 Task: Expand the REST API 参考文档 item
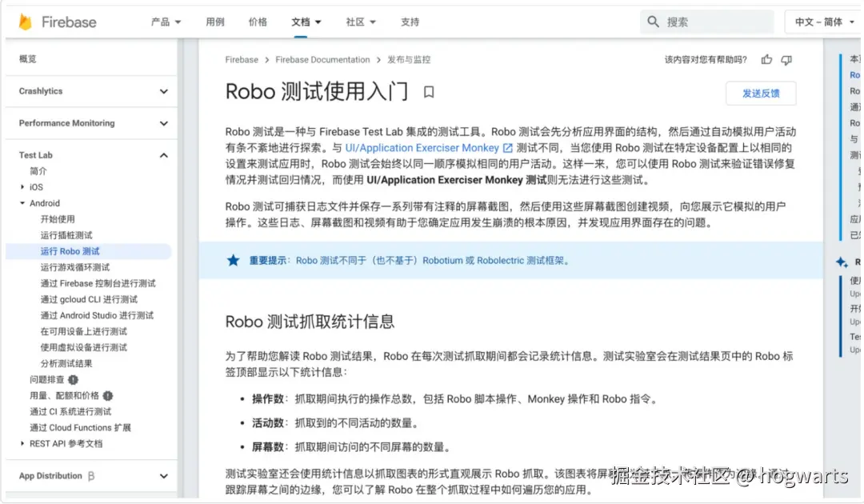[23, 443]
